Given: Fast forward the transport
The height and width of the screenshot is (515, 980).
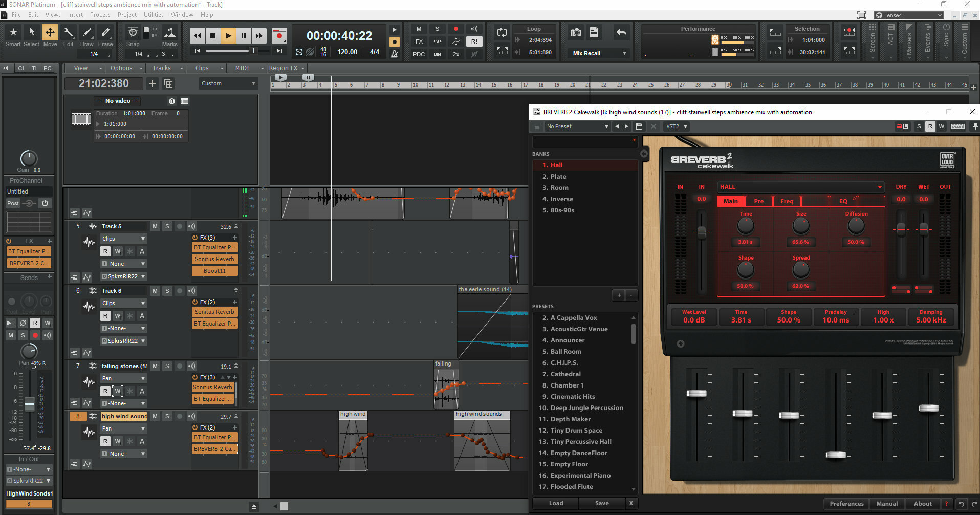Looking at the screenshot, I should coord(259,36).
